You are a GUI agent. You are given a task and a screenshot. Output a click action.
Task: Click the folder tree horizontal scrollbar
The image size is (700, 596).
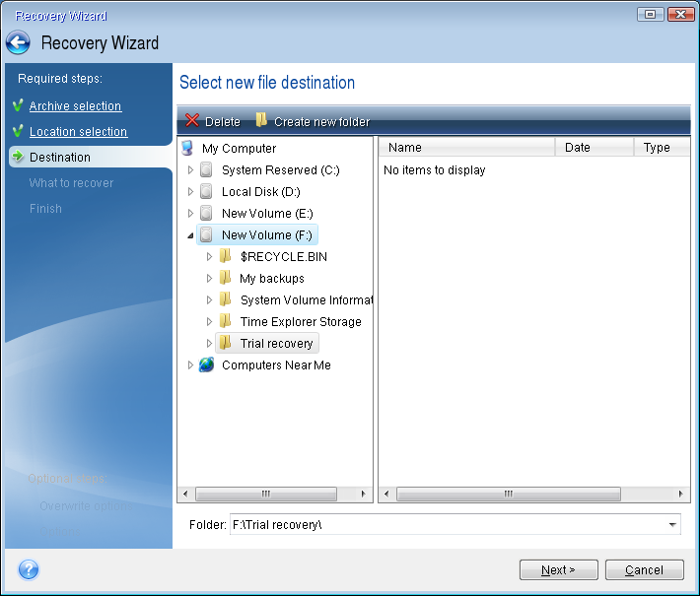(265, 494)
